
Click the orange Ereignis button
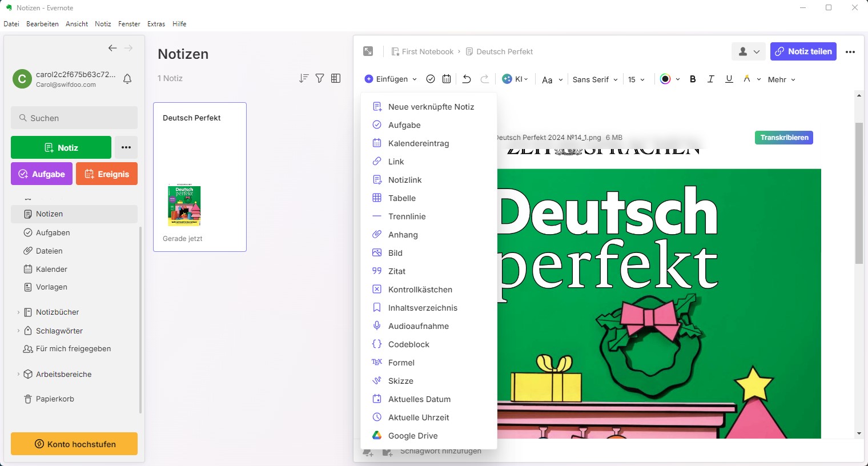(x=107, y=174)
